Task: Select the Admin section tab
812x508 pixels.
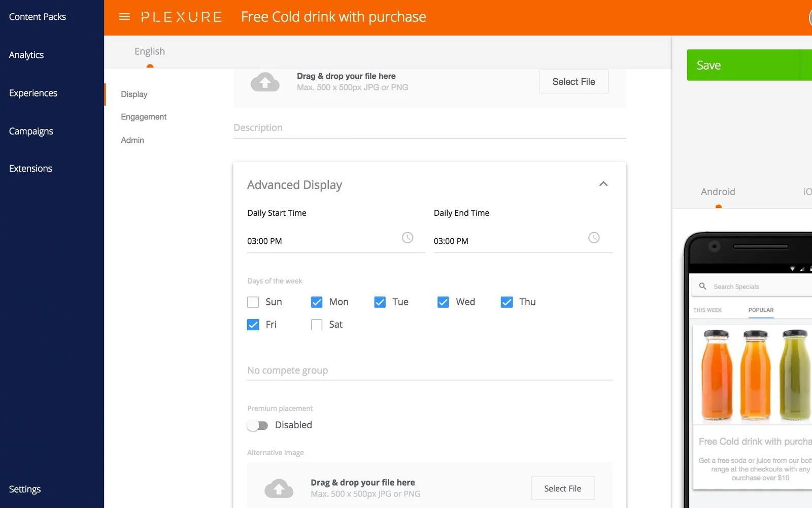Action: [x=132, y=140]
